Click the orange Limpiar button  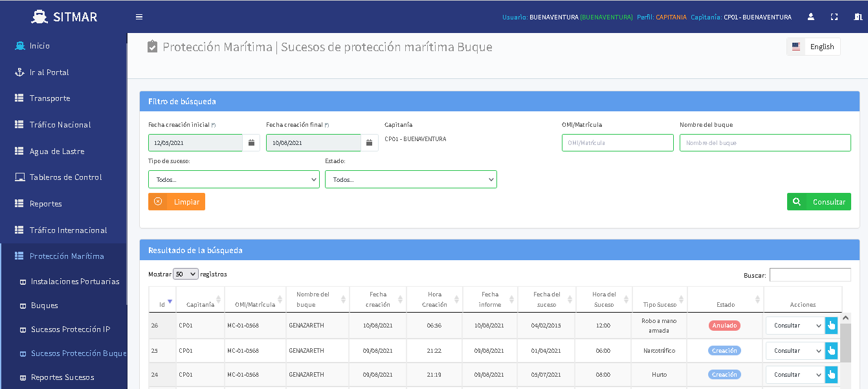tap(177, 202)
